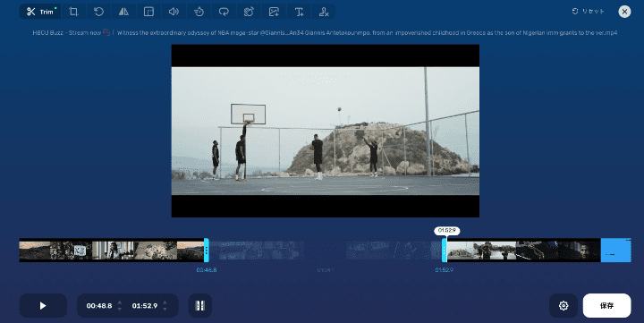Play the video preview
This screenshot has width=644, height=323.
coord(43,305)
